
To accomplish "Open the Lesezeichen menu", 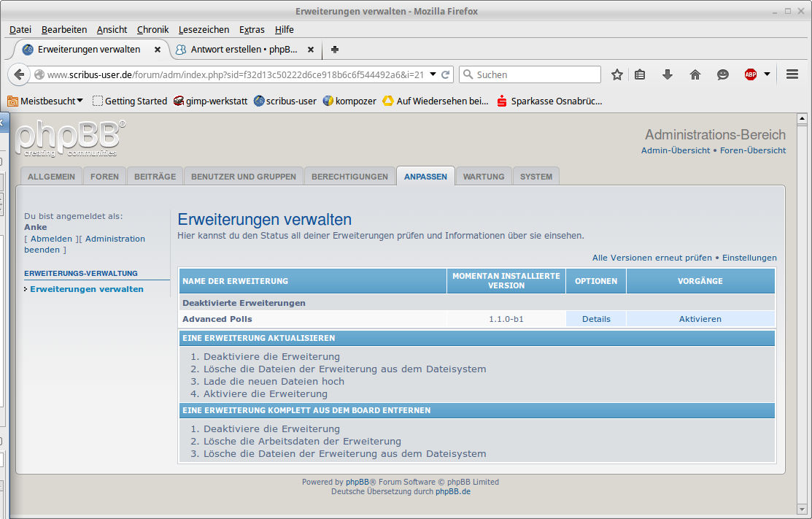I will click(204, 29).
